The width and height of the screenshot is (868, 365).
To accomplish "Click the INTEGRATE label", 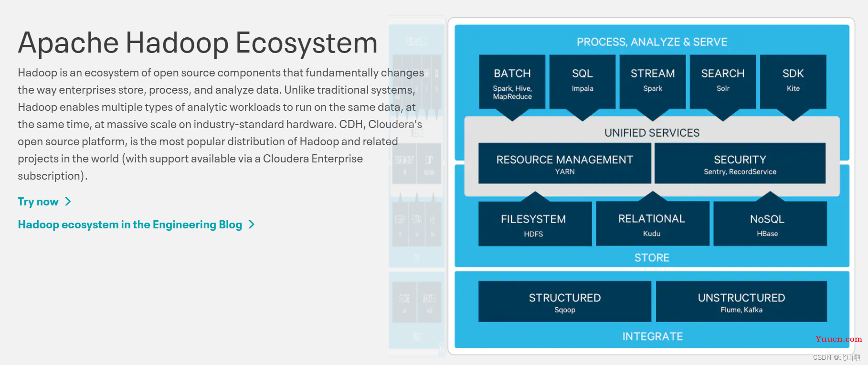I will click(x=653, y=336).
